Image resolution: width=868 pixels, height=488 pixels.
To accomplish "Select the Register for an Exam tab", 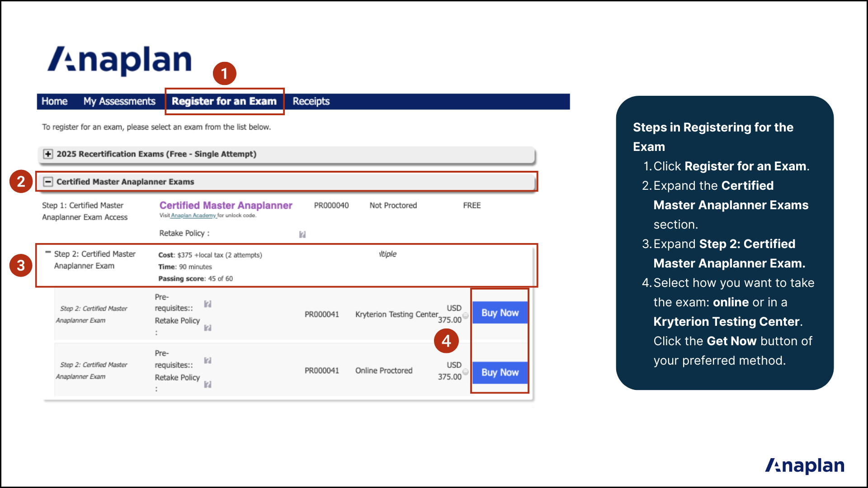I will coord(224,101).
